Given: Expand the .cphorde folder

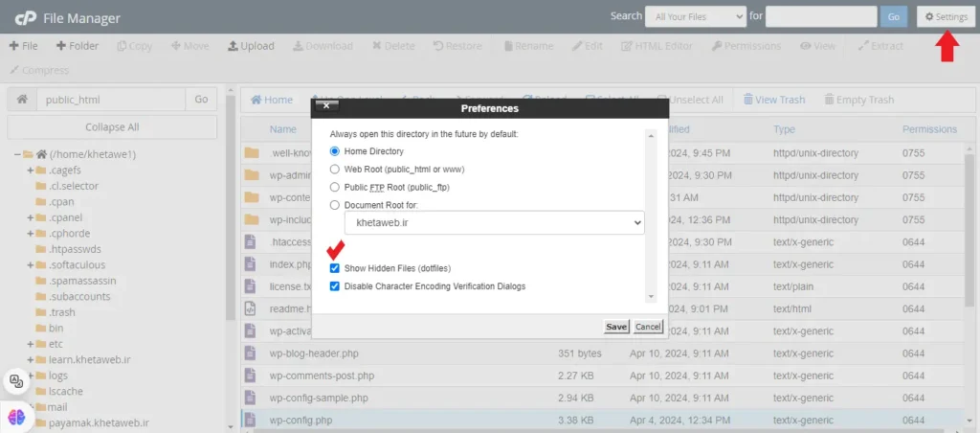Looking at the screenshot, I should [x=30, y=234].
